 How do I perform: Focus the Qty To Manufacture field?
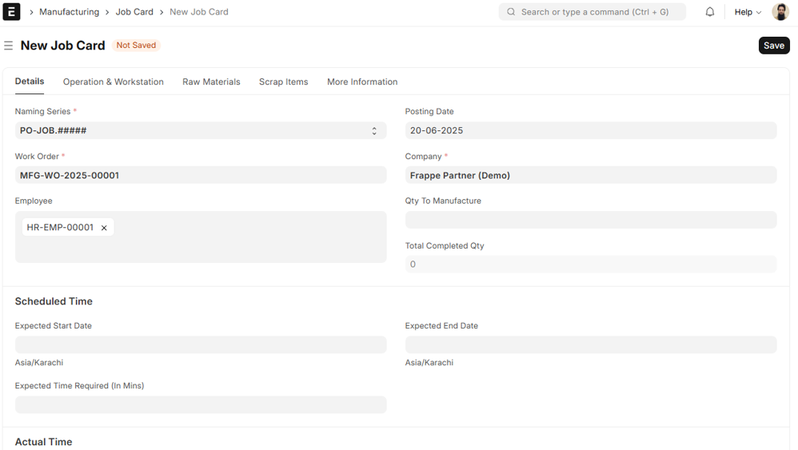pos(590,220)
